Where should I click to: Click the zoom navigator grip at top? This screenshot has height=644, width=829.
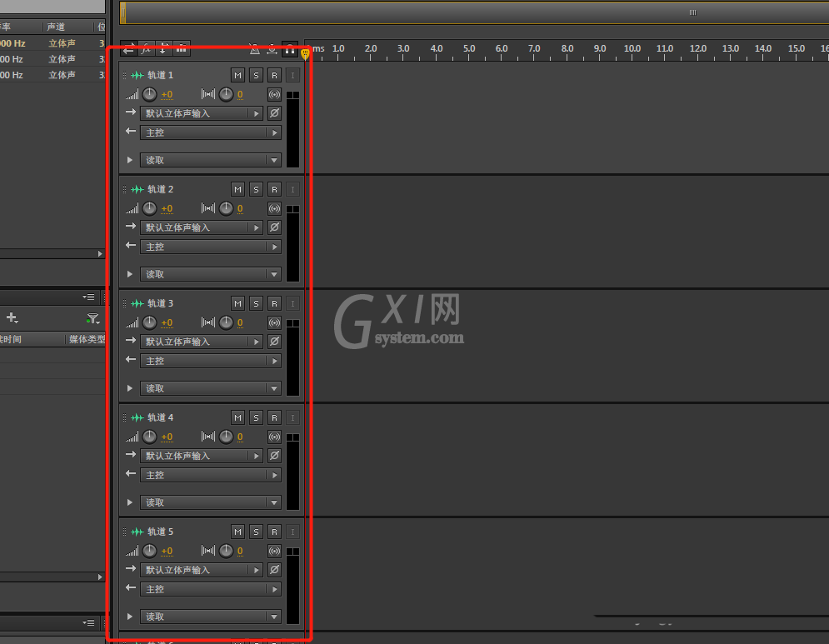pyautogui.click(x=692, y=12)
